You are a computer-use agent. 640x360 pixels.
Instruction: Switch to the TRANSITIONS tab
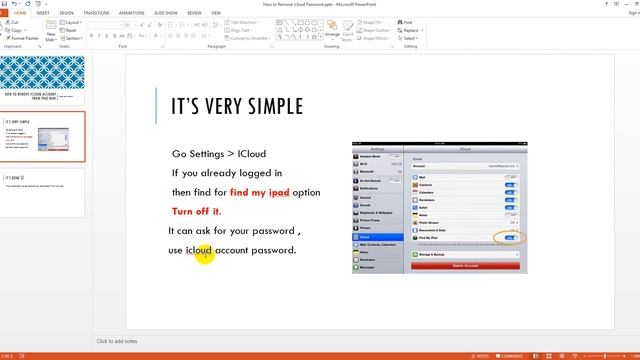tap(96, 13)
